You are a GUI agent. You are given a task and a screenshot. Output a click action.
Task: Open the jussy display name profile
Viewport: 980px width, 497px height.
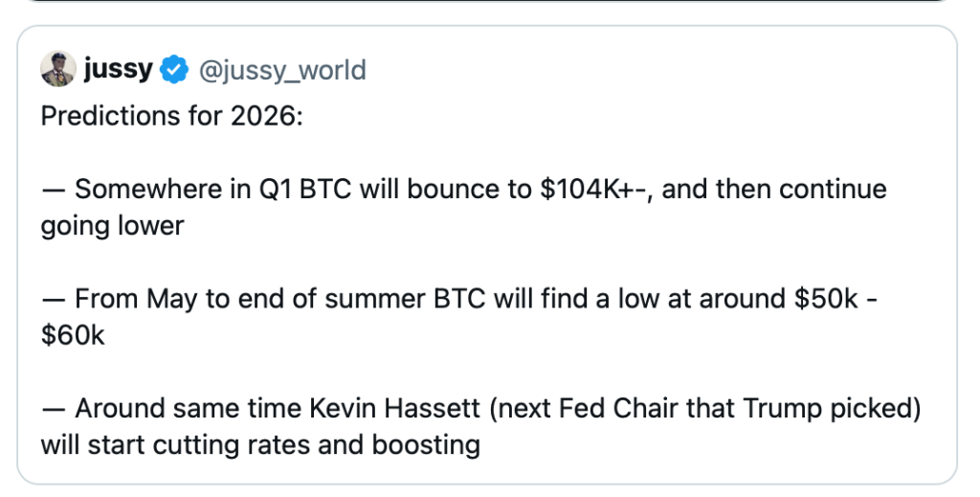118,70
